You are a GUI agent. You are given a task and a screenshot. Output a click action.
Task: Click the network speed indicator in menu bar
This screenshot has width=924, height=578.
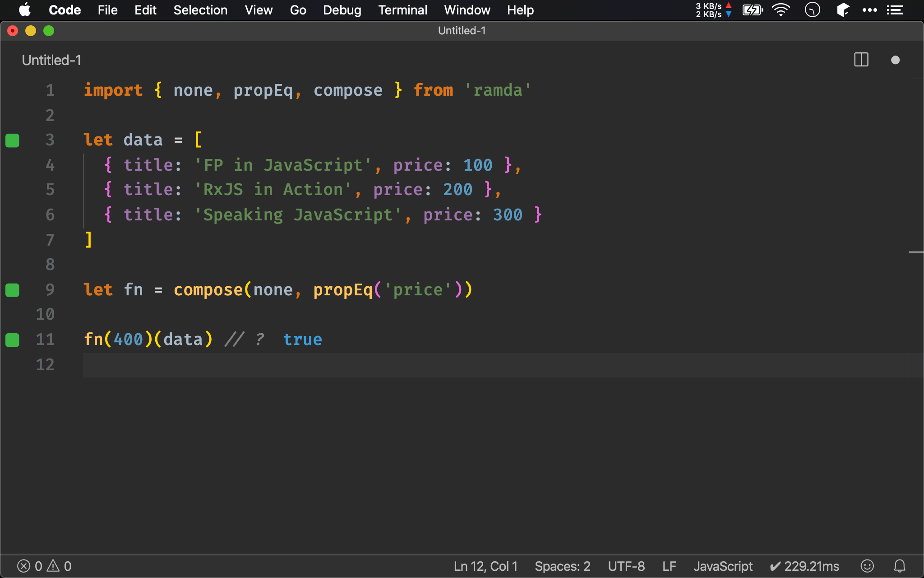(713, 10)
